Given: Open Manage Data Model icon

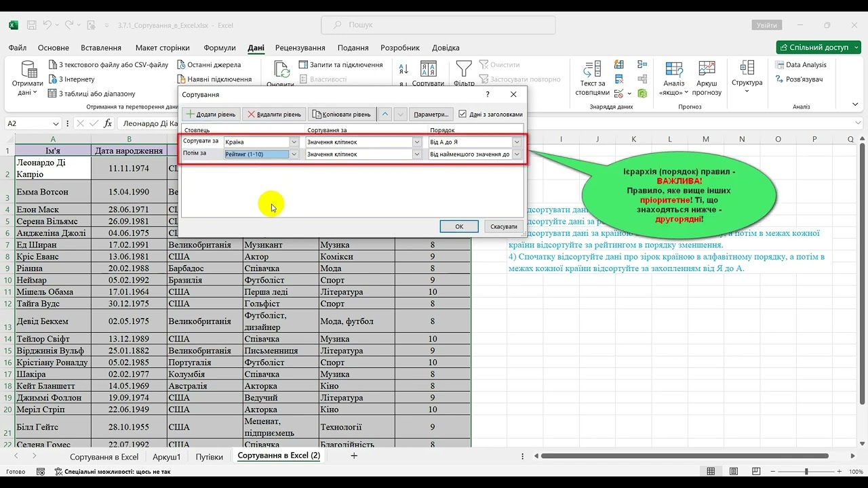Looking at the screenshot, I should [x=644, y=93].
